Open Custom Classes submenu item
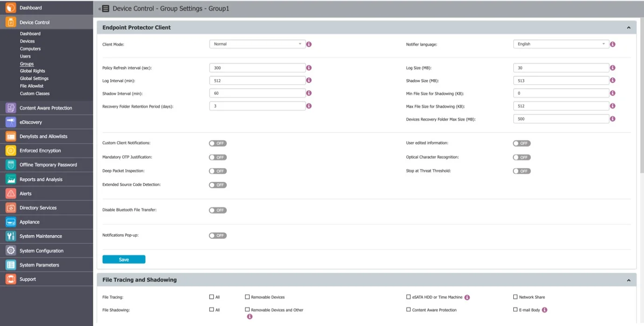This screenshot has width=644, height=326. [35, 93]
